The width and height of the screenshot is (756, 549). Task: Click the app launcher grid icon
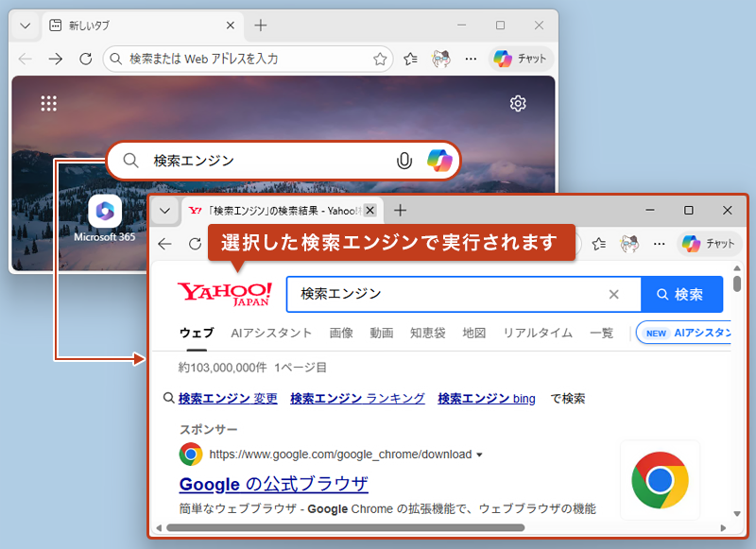coord(48,103)
